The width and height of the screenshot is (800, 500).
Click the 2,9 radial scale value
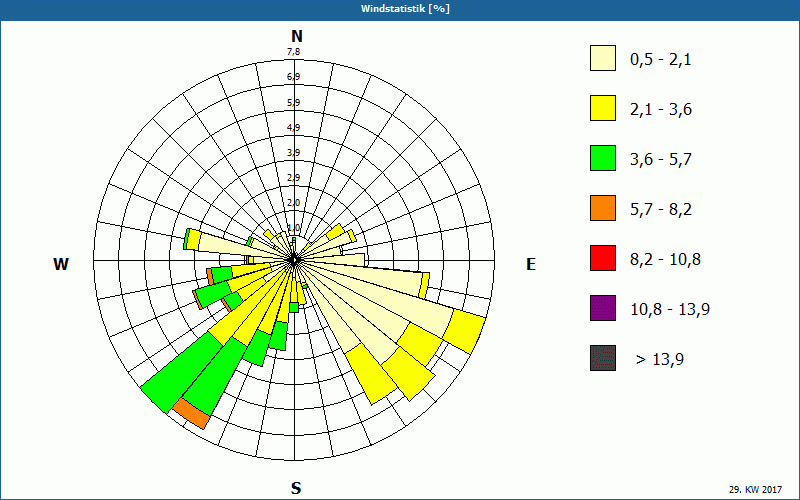click(293, 178)
